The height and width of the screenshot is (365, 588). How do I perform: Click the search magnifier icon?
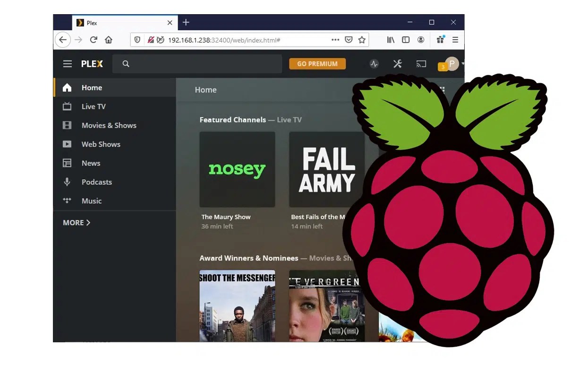coord(126,64)
